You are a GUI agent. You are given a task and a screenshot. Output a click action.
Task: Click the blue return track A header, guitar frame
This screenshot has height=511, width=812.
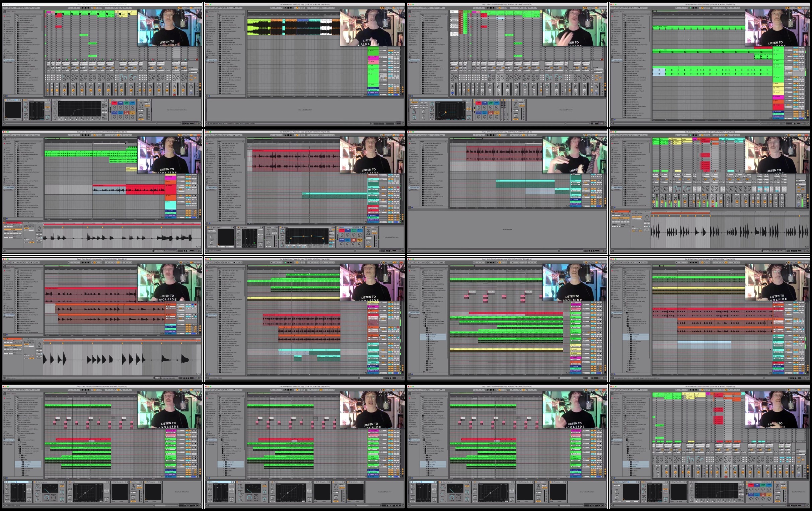576,200
